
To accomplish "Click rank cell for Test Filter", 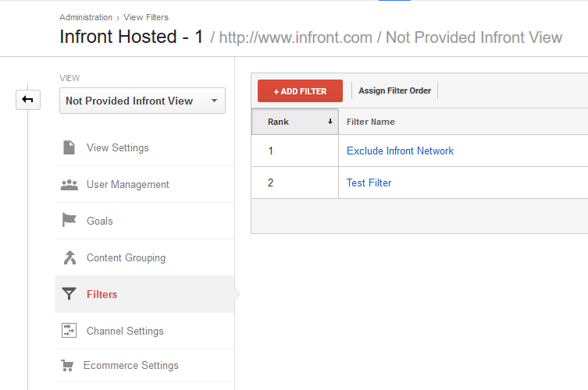I will pos(295,183).
